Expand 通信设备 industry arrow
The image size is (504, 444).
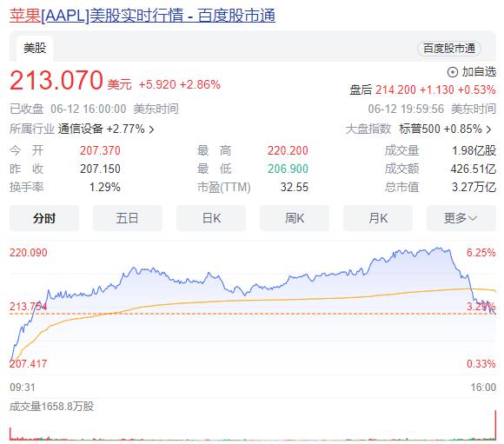coord(151,129)
